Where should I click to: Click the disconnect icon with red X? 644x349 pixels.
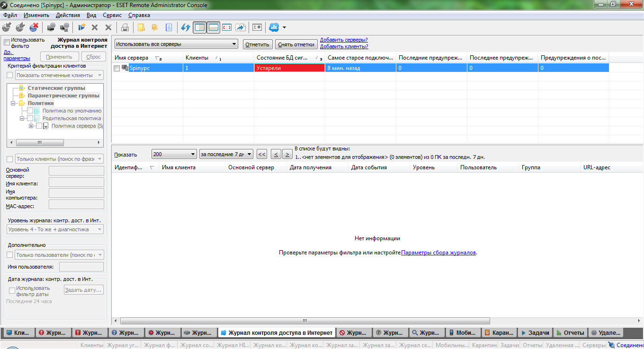pyautogui.click(x=34, y=27)
